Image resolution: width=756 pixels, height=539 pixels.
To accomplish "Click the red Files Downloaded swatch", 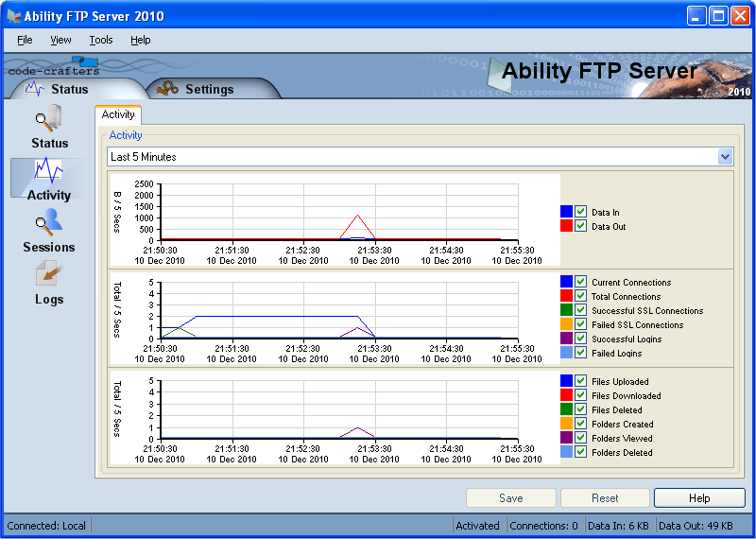I will pyautogui.click(x=566, y=395).
